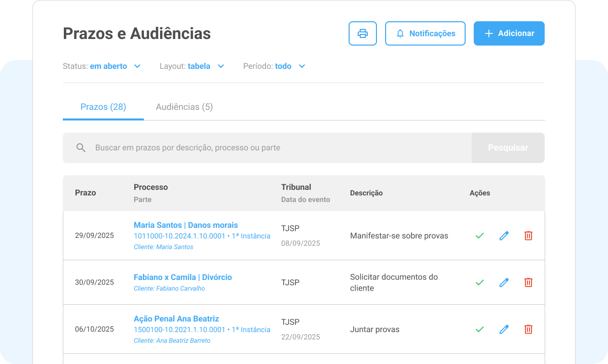
Task: Click the search magnifier icon
Action: pos(81,147)
